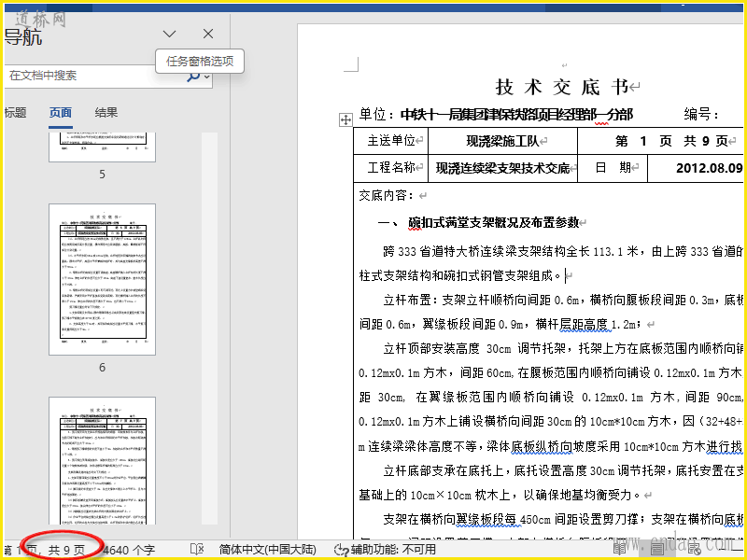
Task: Click the search magnifier icon
Action: pyautogui.click(x=193, y=76)
